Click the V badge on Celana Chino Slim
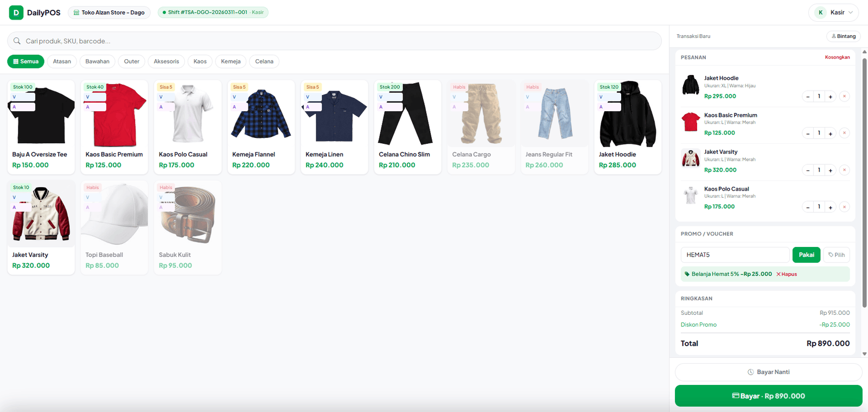The width and height of the screenshot is (868, 412). (x=390, y=97)
